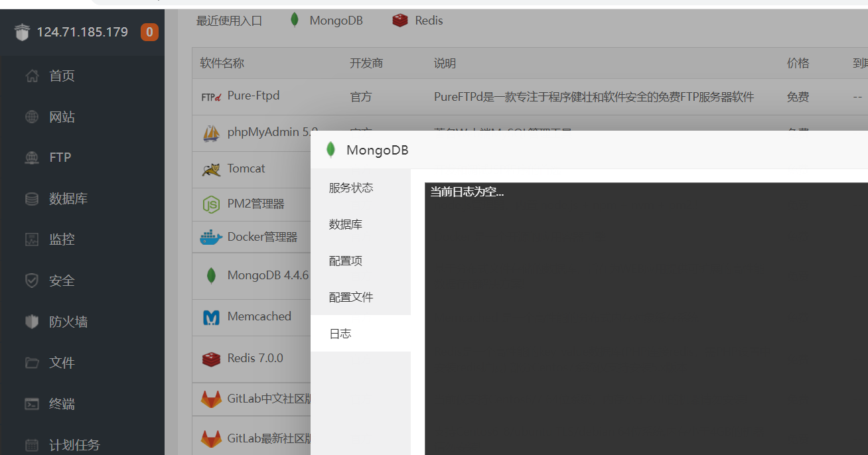This screenshot has width=868, height=455.
Task: Click the 价格 column header
Action: point(798,64)
